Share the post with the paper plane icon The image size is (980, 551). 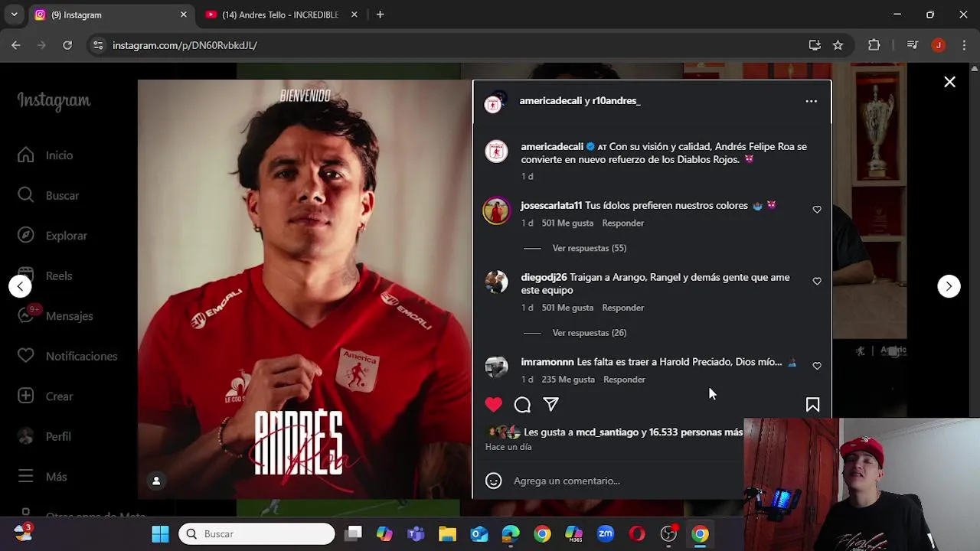[550, 404]
